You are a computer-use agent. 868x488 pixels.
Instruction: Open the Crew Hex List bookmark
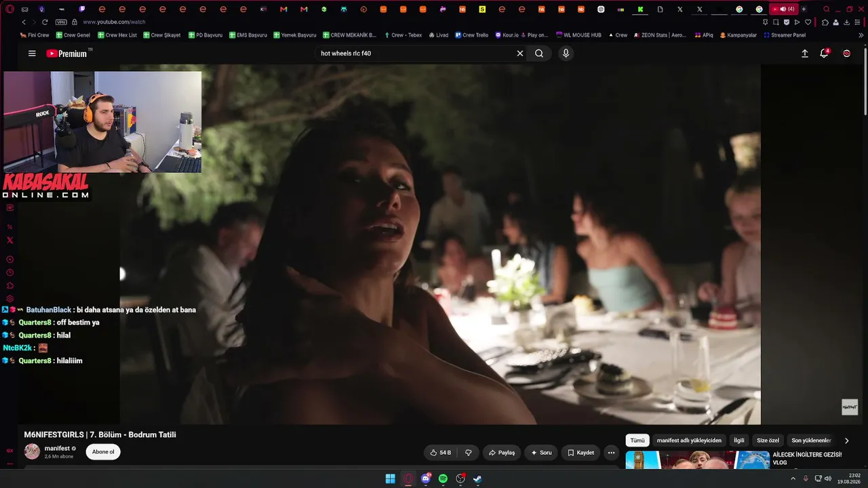(117, 35)
